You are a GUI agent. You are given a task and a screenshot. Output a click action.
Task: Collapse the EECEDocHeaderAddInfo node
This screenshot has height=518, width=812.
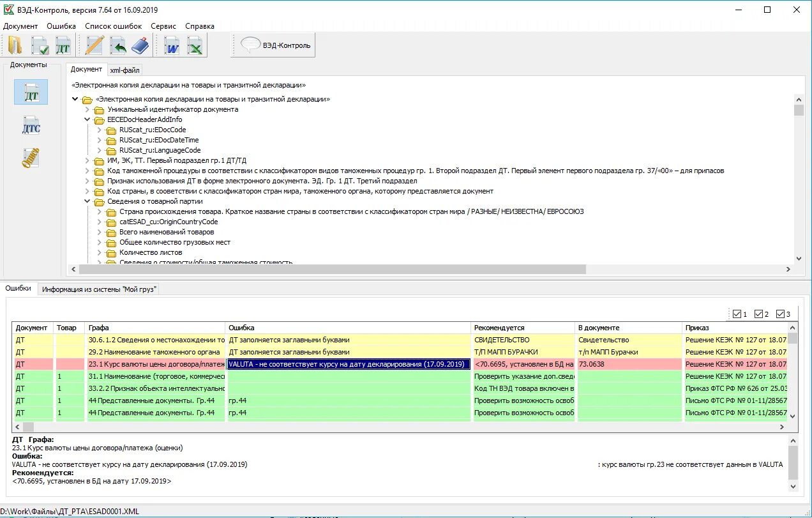point(87,119)
